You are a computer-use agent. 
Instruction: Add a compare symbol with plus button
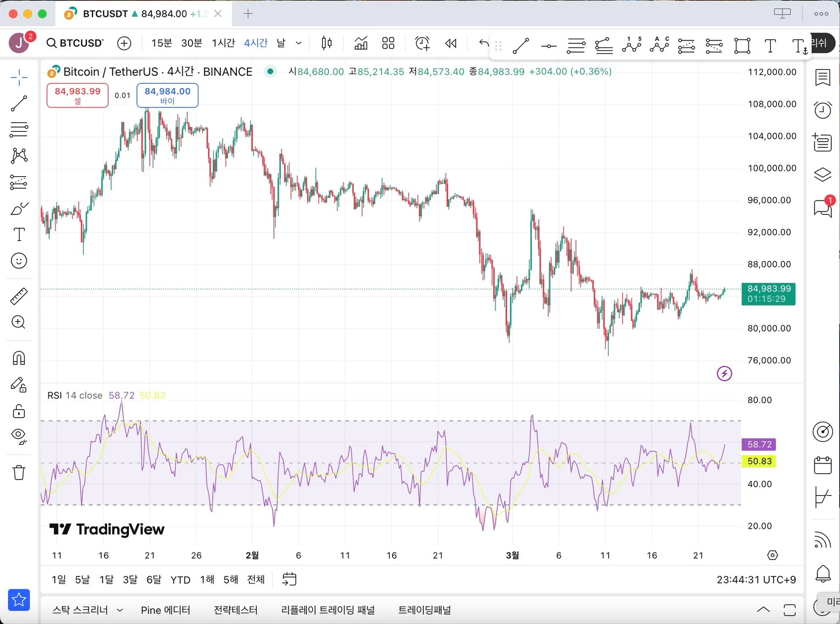click(124, 43)
